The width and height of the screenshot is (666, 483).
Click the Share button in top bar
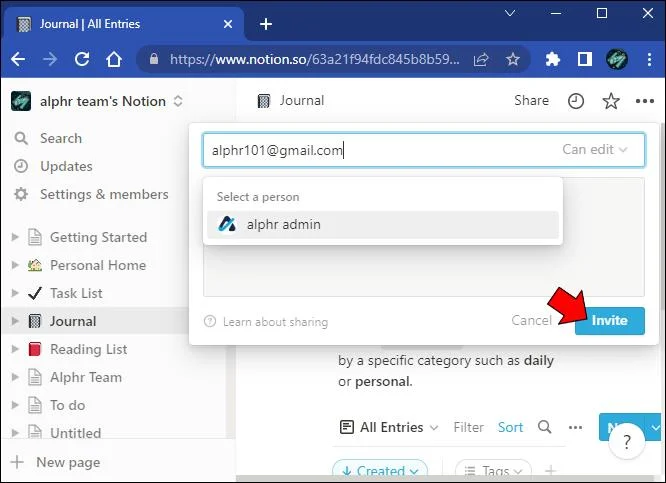point(531,100)
